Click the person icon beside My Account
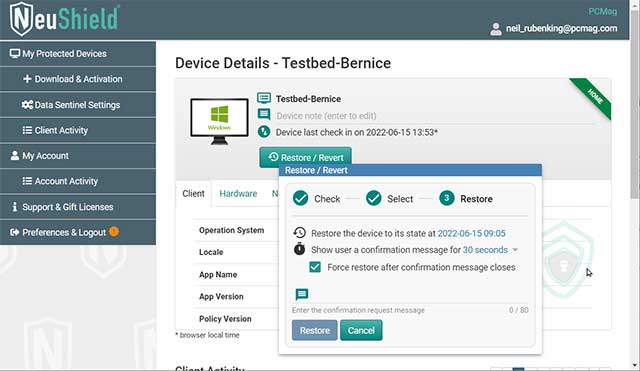 [15, 156]
